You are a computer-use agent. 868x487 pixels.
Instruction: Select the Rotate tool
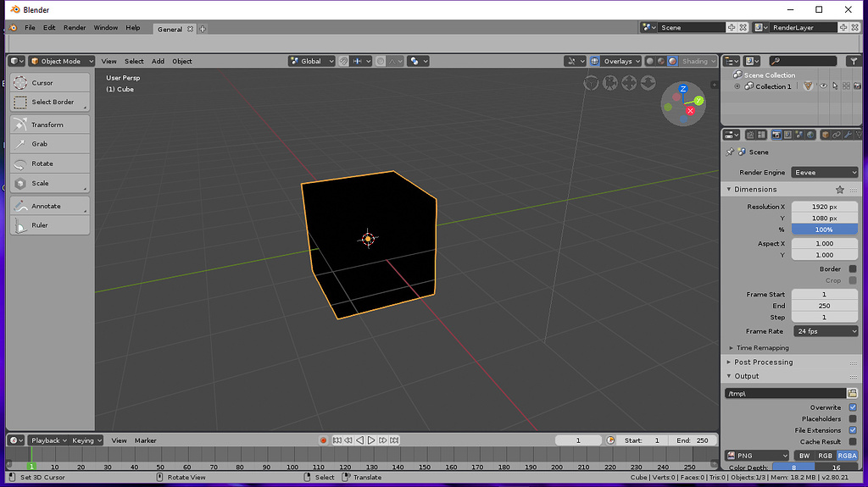(50, 163)
